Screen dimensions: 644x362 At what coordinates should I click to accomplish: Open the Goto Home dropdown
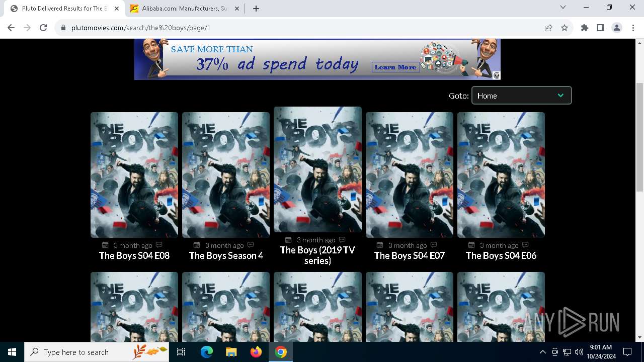coord(521,96)
